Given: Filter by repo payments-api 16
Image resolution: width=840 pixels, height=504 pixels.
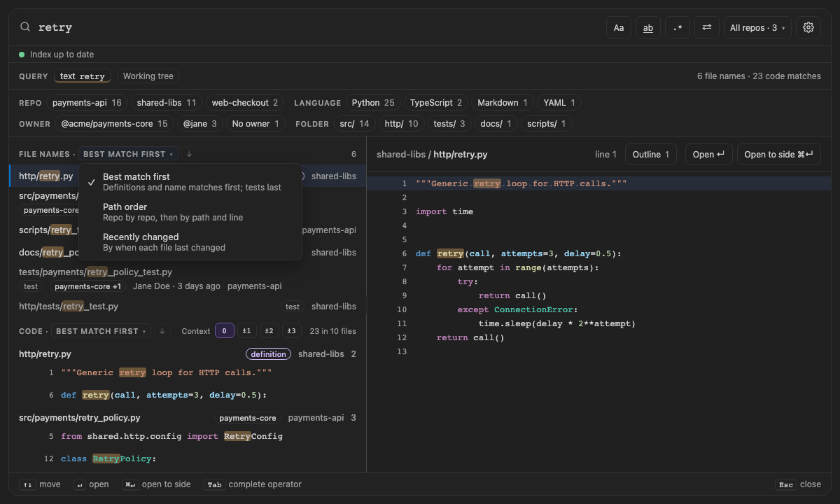Looking at the screenshot, I should point(87,103).
